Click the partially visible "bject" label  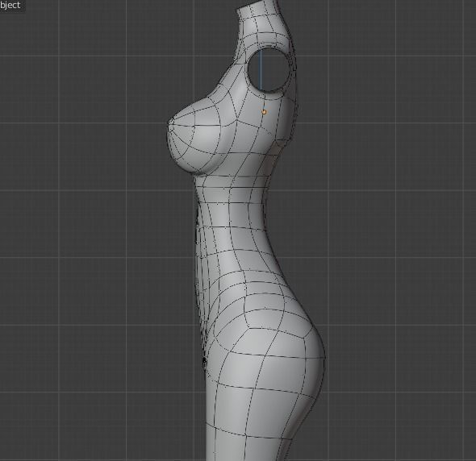click(10, 5)
